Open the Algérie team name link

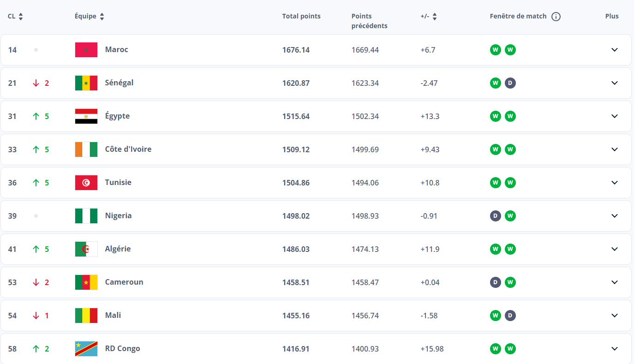tap(118, 249)
